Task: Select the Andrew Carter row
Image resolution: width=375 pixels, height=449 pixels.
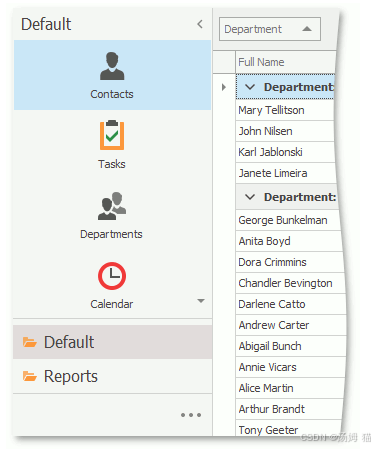Action: pos(291,325)
